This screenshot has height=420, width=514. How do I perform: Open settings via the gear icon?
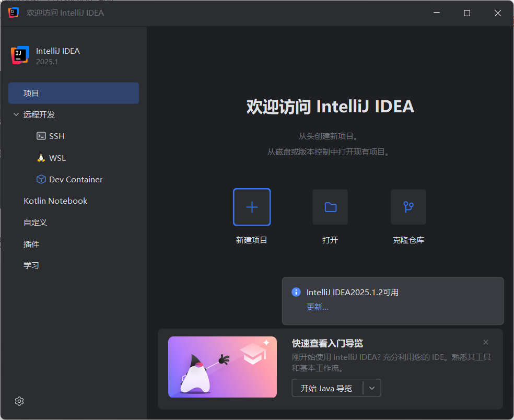pyautogui.click(x=19, y=401)
